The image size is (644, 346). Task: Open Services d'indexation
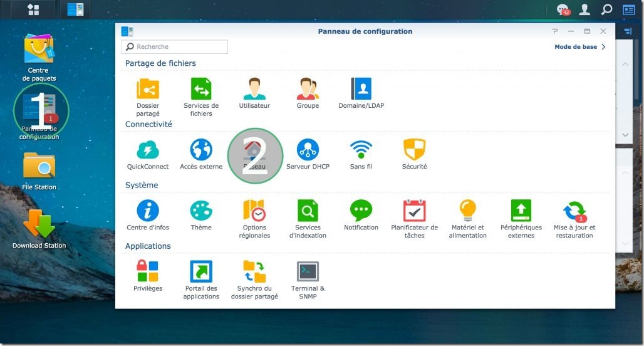[x=308, y=219]
